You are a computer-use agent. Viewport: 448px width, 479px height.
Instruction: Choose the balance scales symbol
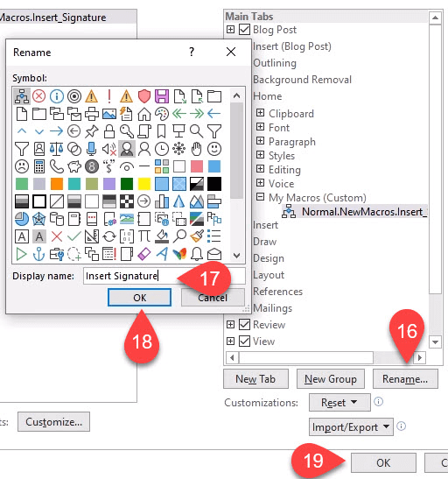click(x=57, y=149)
